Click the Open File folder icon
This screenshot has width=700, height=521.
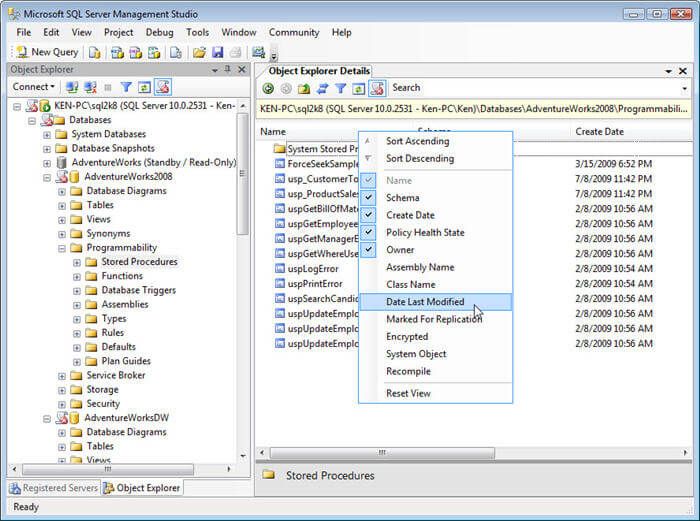[x=199, y=52]
